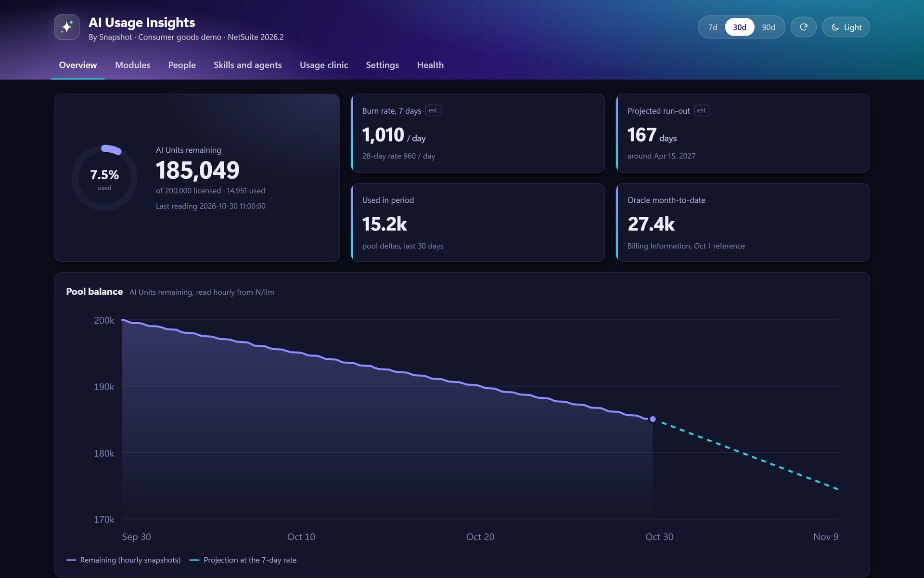Open the Usage clinic tab
This screenshot has height=578, width=924.
(324, 65)
